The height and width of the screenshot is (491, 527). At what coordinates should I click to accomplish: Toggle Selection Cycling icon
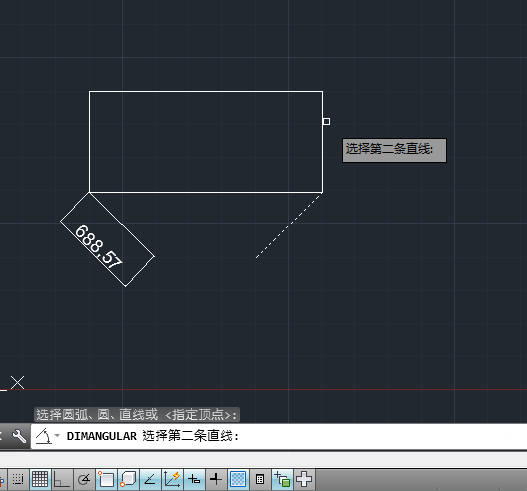282,479
